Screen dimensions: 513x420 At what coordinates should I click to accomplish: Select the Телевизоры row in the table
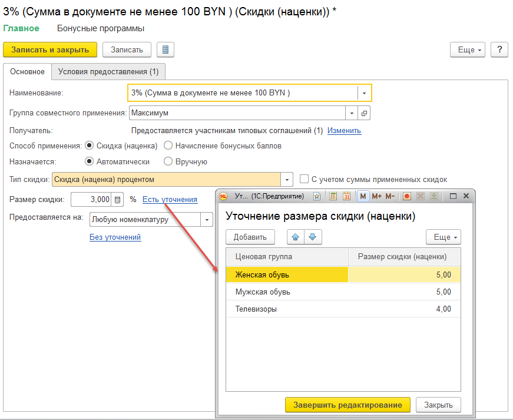pos(256,309)
